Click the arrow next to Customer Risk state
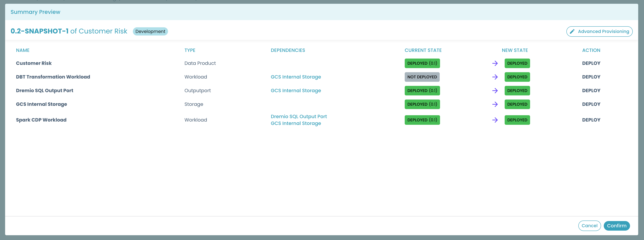The image size is (644, 240). point(495,63)
